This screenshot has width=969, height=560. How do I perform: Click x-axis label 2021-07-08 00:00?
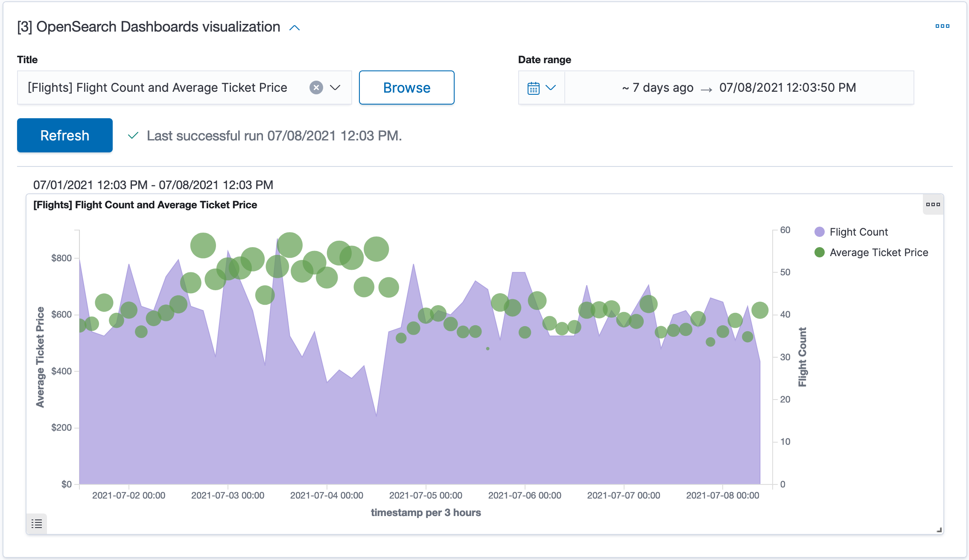pos(723,496)
